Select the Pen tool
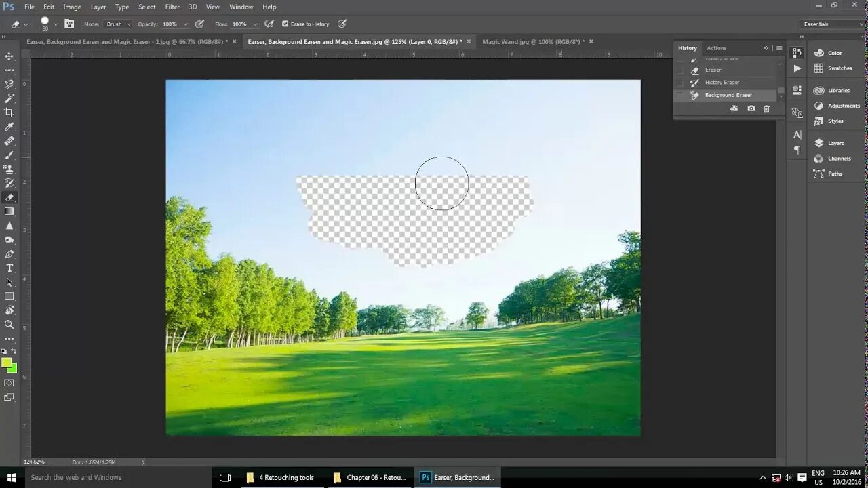The image size is (868, 488). click(9, 254)
